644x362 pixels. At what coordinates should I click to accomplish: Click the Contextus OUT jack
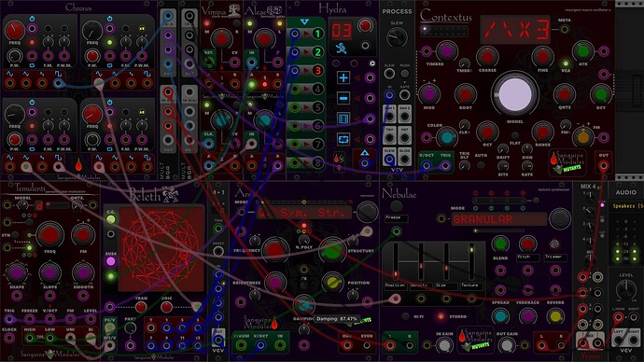point(603,166)
